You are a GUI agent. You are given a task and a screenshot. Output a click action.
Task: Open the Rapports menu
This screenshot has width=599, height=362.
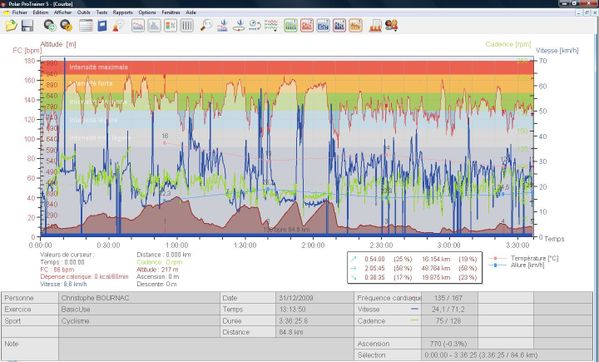tap(123, 12)
